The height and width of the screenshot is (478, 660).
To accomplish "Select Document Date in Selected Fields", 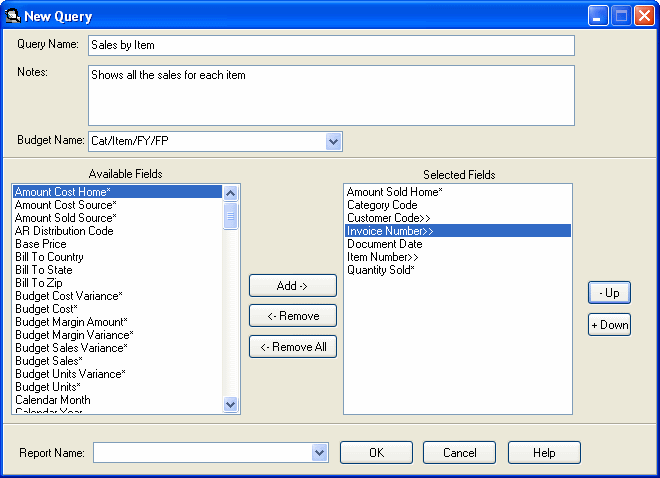I will [x=458, y=244].
